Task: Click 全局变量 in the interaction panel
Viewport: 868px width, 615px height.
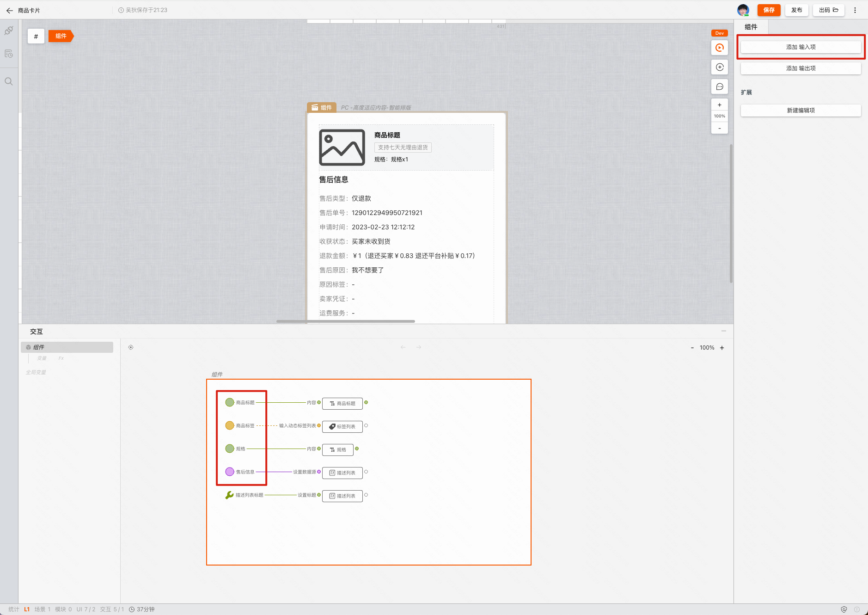Action: click(36, 372)
